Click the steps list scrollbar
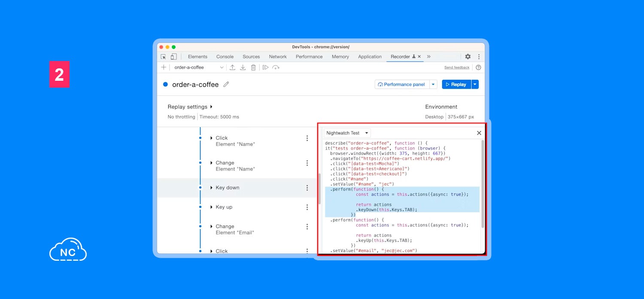This screenshot has width=644, height=299. tap(320, 189)
